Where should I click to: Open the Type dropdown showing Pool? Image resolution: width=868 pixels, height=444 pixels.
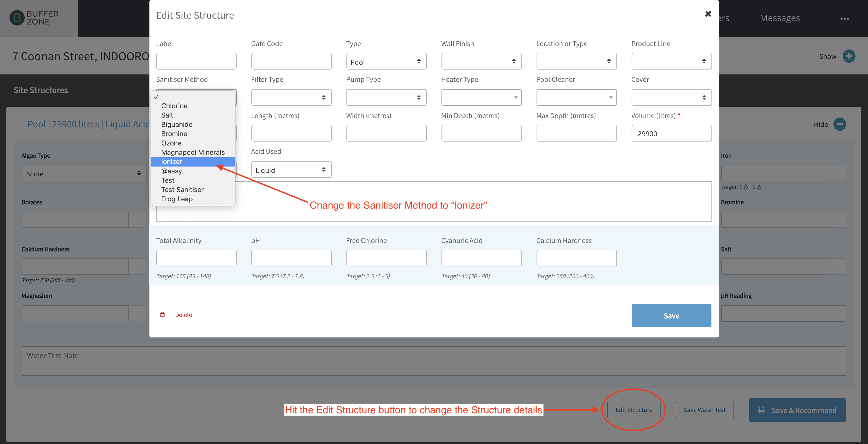point(386,61)
